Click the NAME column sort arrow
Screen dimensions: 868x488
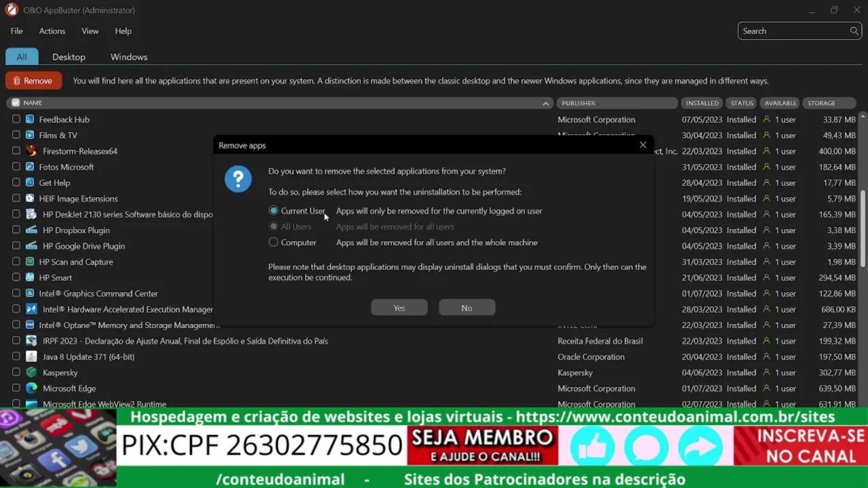[546, 103]
